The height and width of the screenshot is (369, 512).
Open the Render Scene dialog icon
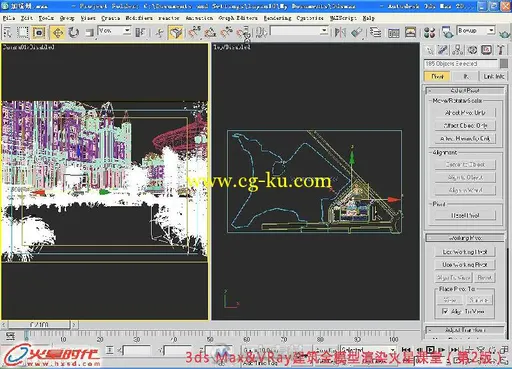coord(447,33)
